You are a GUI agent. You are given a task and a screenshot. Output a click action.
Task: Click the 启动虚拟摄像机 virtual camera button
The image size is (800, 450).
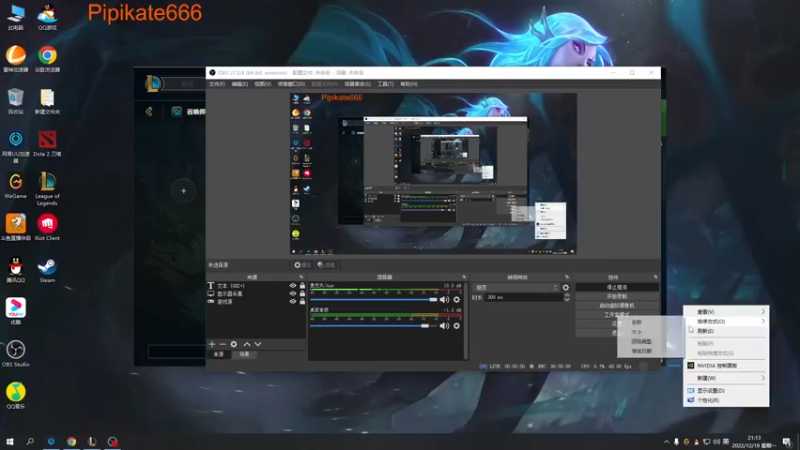pos(617,306)
